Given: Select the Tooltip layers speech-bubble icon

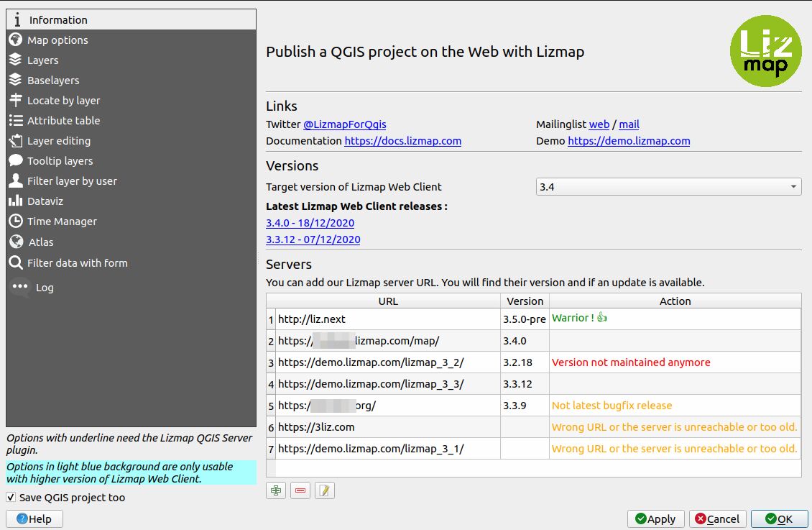Looking at the screenshot, I should coord(16,160).
